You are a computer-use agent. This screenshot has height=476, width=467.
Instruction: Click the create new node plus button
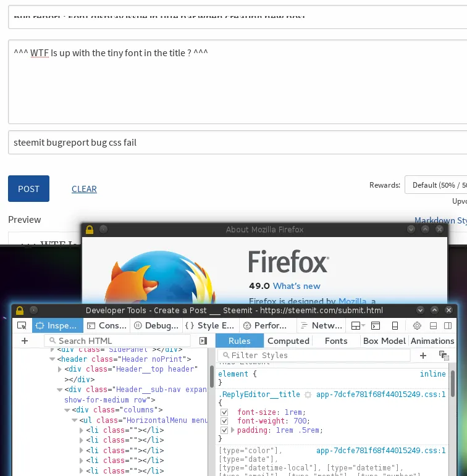tap(25, 341)
